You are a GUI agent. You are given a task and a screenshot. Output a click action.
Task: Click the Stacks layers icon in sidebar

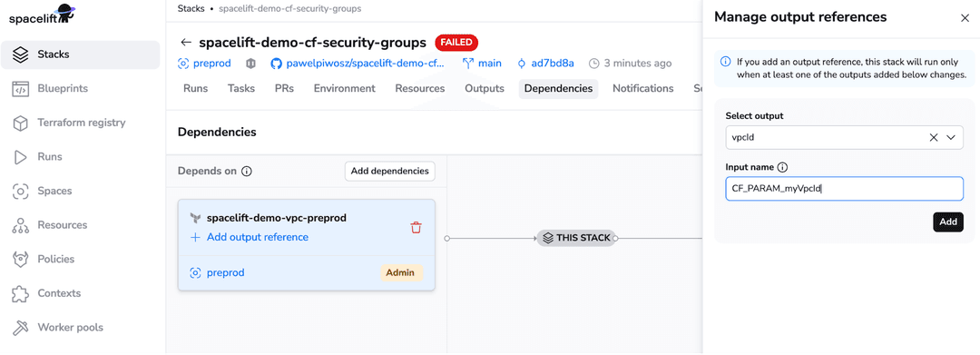(x=21, y=54)
